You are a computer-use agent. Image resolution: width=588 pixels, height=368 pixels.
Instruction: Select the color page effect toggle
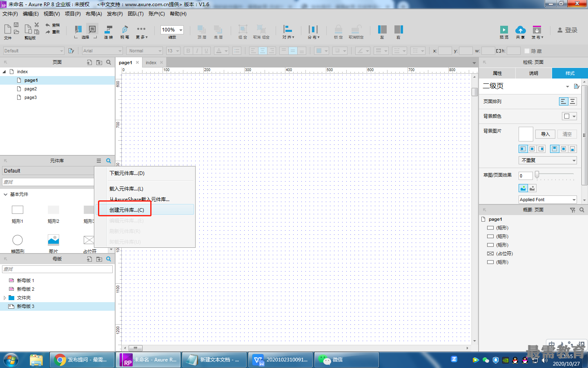click(x=523, y=188)
